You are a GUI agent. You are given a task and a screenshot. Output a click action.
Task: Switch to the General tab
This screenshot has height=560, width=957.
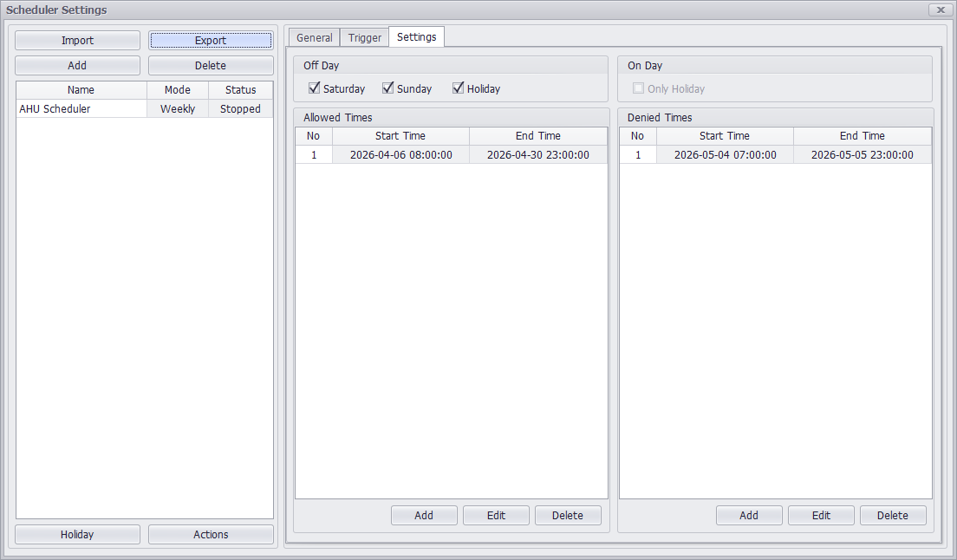pyautogui.click(x=314, y=38)
